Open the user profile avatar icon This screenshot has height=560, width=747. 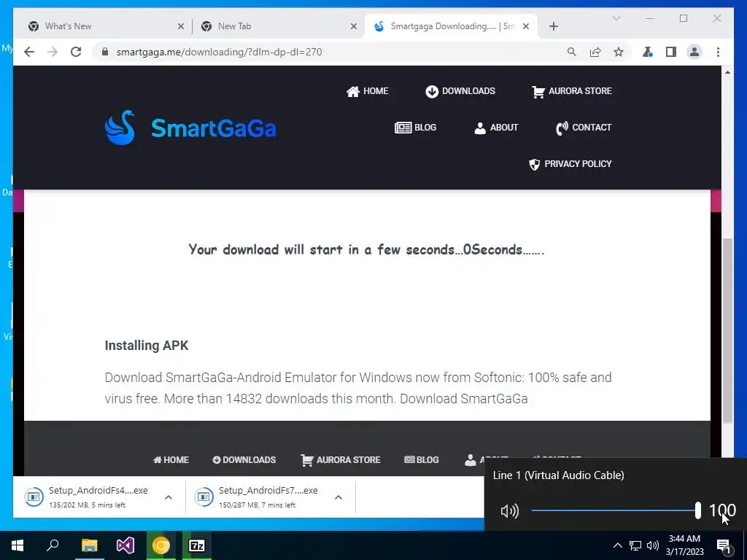[x=694, y=52]
